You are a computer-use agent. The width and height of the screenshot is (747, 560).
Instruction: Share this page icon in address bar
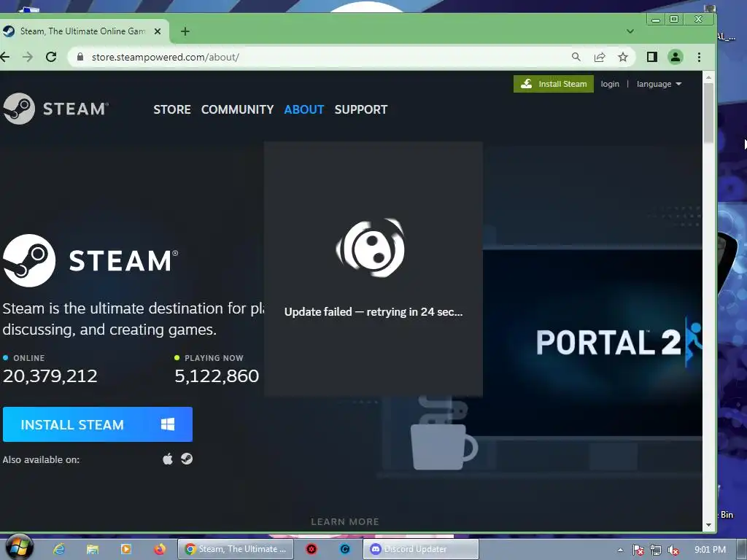[x=600, y=57]
